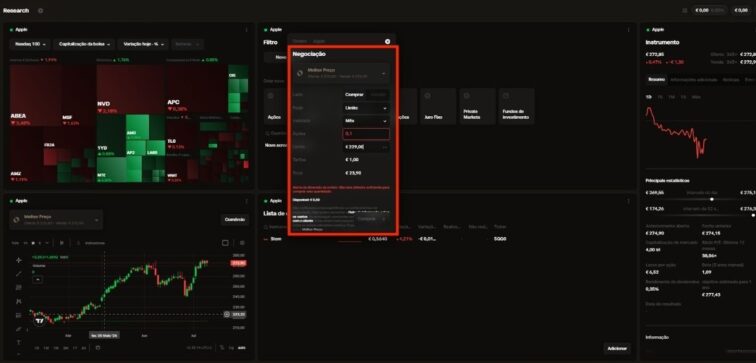Toggle the log scale on the chart
The width and height of the screenshot is (756, 363).
pos(231,348)
